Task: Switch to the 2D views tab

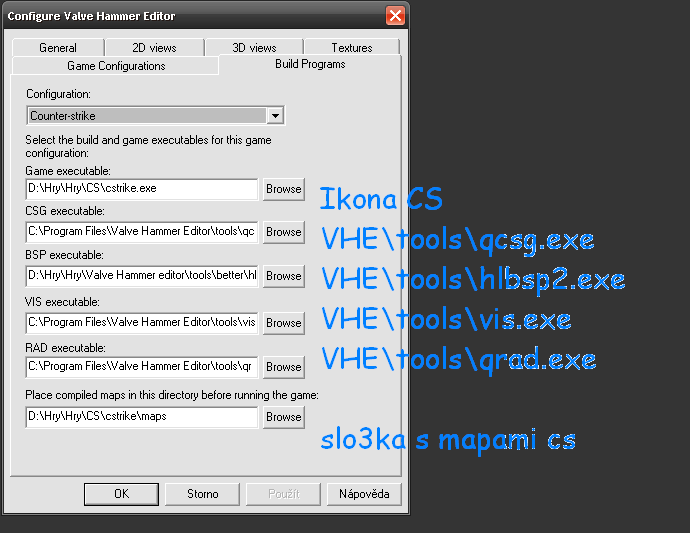Action: click(154, 48)
